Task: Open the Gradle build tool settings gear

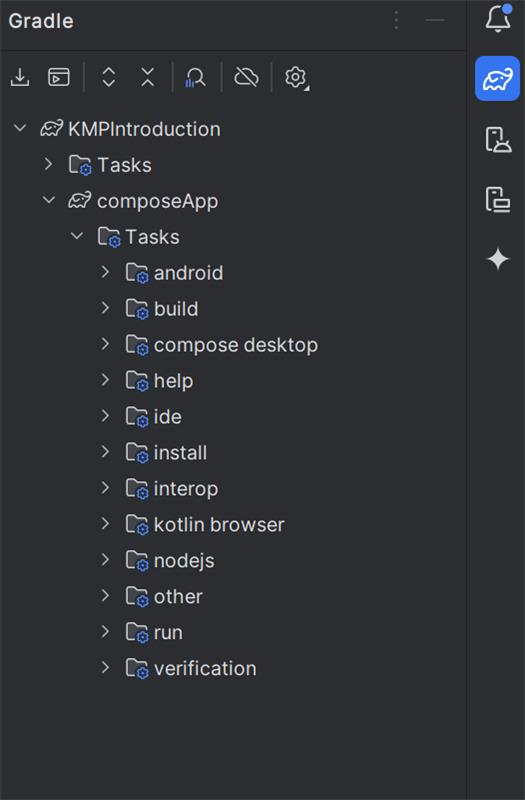Action: [296, 78]
